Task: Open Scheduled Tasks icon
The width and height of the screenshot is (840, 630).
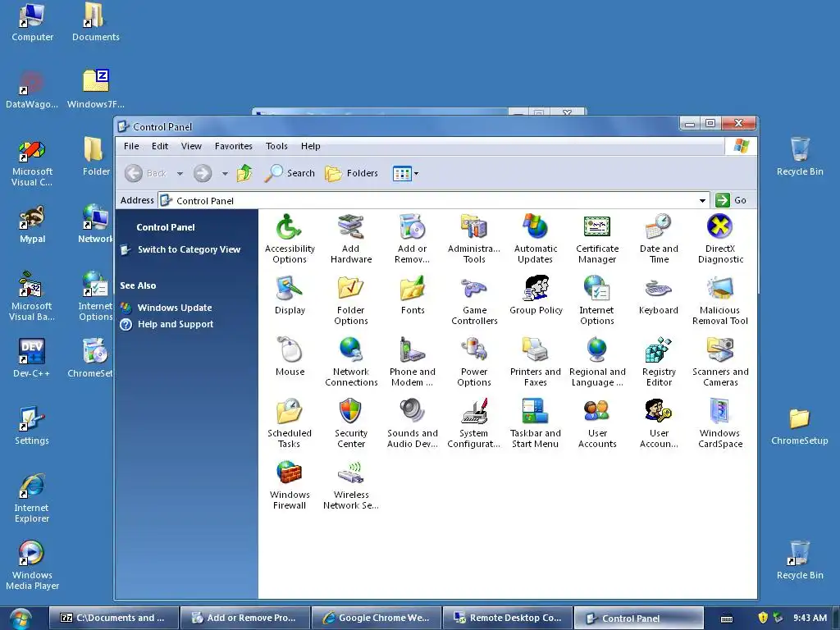Action: click(x=290, y=423)
